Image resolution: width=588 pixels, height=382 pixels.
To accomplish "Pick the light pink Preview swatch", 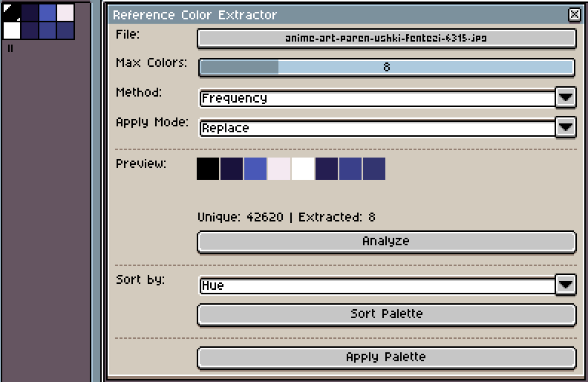I will point(279,168).
